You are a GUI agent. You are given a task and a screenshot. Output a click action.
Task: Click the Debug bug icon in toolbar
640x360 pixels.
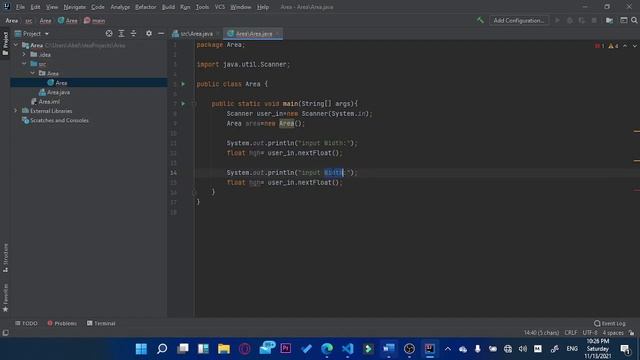569,20
